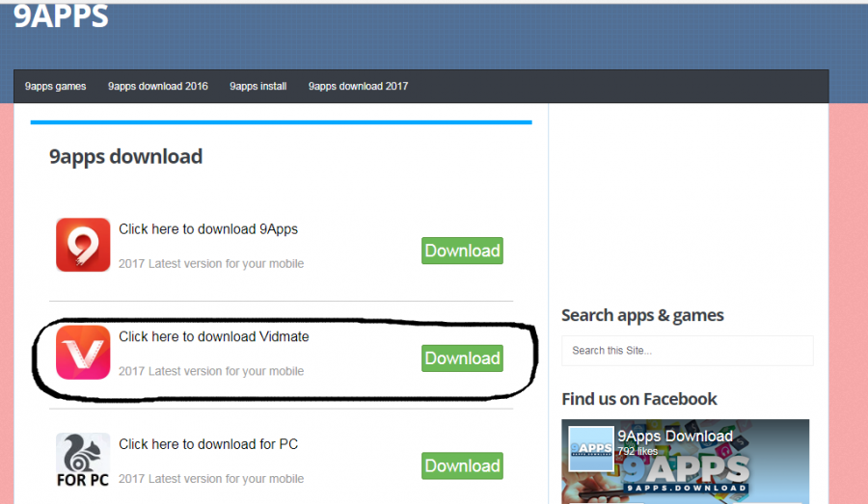Click '2017 Latest version' text under for PC
The width and height of the screenshot is (868, 504).
pyautogui.click(x=211, y=479)
